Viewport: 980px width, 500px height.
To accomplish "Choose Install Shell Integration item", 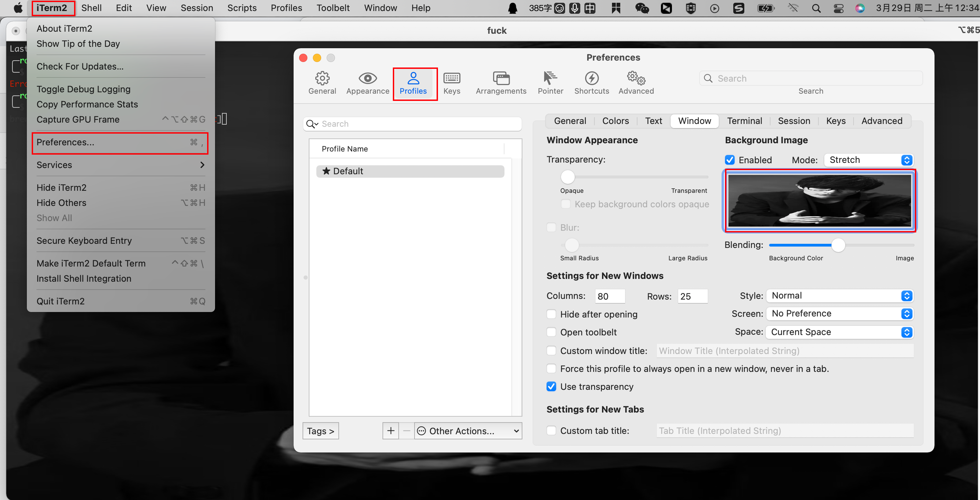I will click(x=121, y=279).
